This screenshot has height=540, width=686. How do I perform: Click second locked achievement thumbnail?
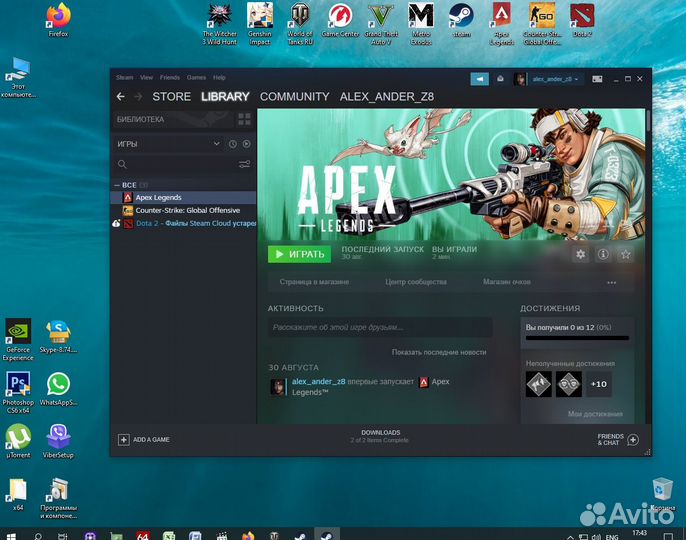[569, 384]
